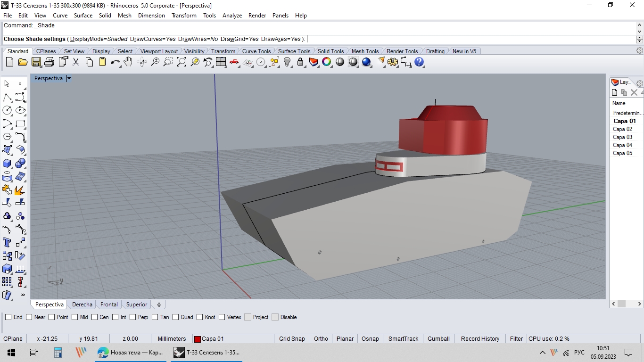The height and width of the screenshot is (362, 644).
Task: Open the Surface menu
Action: [83, 16]
